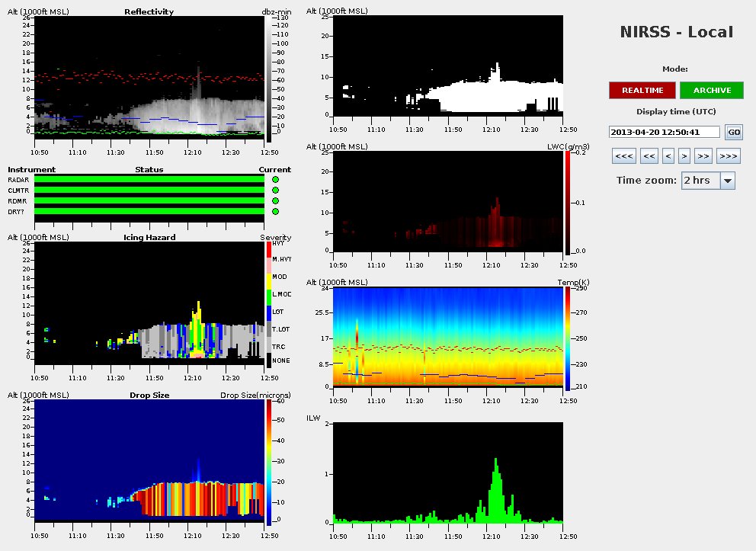Click the ILW peak in the green chart
This screenshot has height=551, width=756.
495,461
